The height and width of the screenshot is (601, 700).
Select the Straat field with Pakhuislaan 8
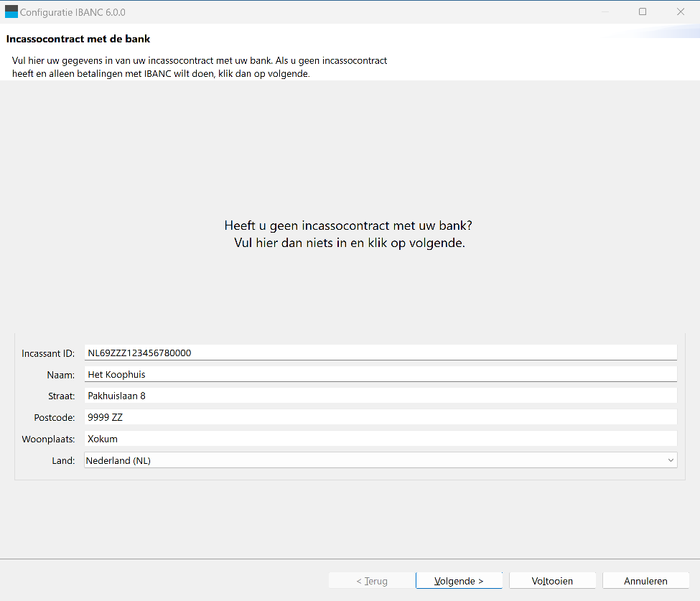point(381,396)
